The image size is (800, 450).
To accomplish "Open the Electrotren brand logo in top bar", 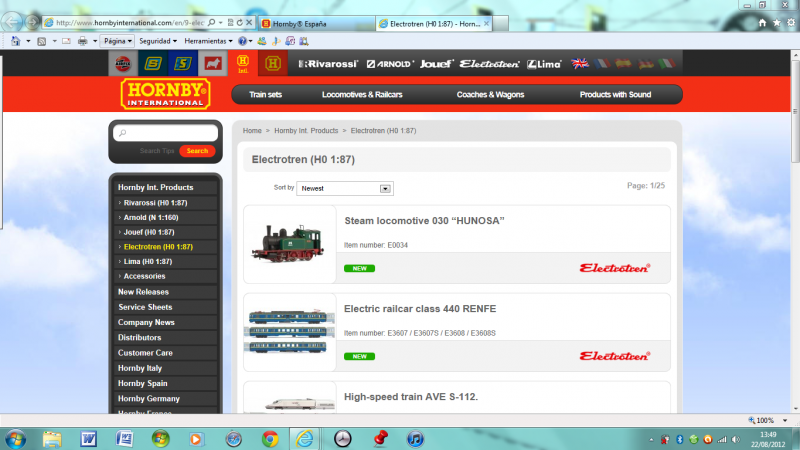I will pos(489,64).
